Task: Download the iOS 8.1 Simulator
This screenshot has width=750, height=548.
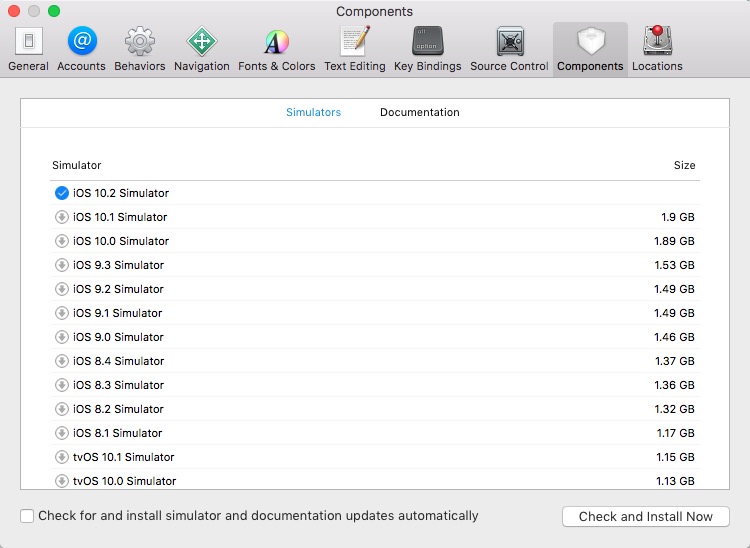Action: [x=62, y=433]
